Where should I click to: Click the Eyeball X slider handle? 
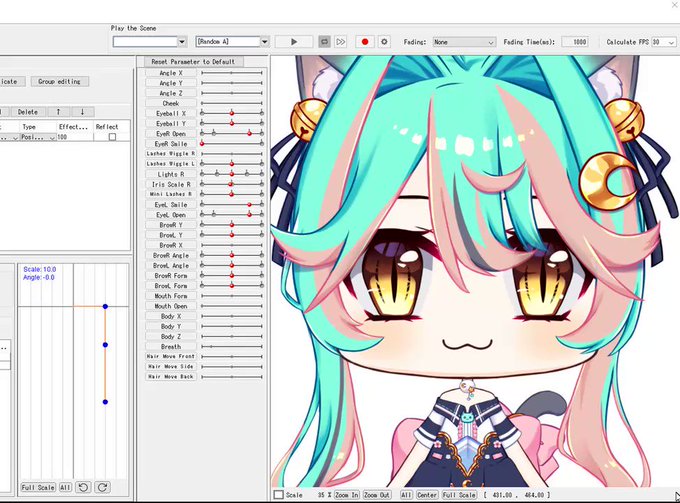coord(232,113)
